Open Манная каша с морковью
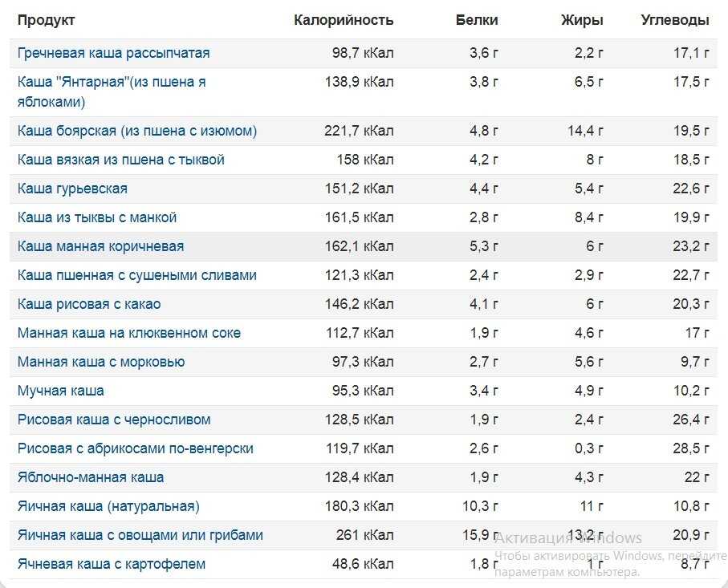 pyautogui.click(x=101, y=362)
